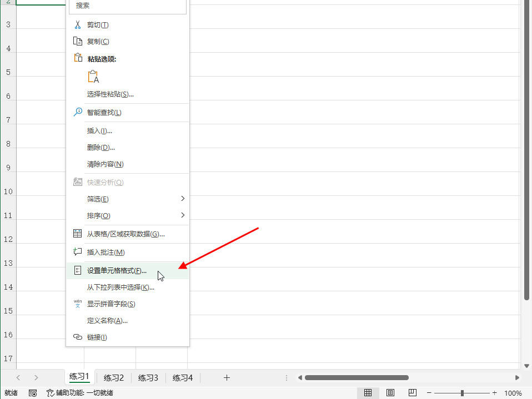Expand the 排序(O) submenu arrow
The image size is (532, 399).
(x=183, y=215)
